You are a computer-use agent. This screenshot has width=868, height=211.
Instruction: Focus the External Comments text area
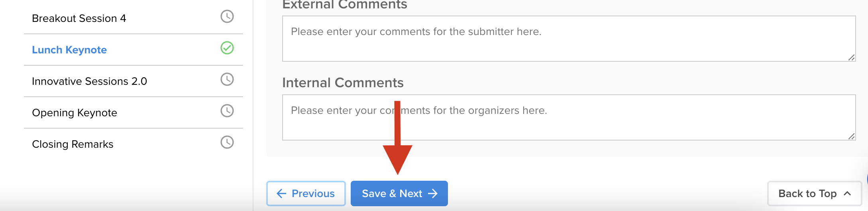pos(569,39)
